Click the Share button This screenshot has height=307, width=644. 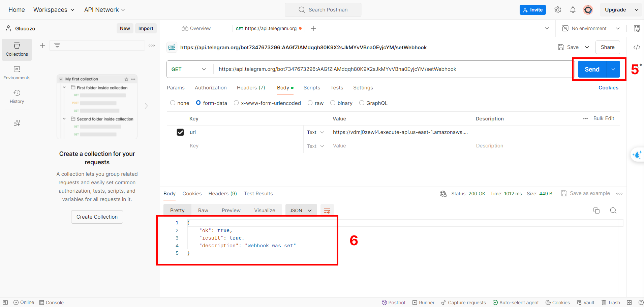tap(608, 47)
